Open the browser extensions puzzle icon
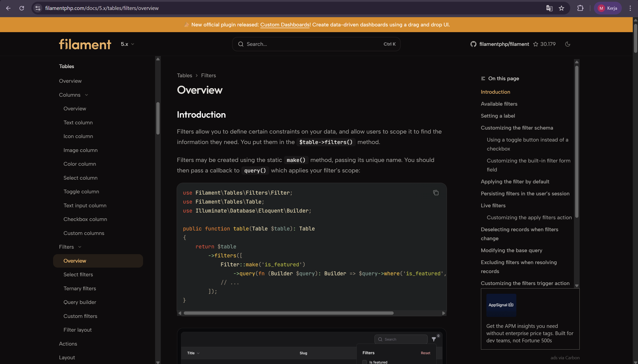The image size is (638, 364). click(x=580, y=8)
